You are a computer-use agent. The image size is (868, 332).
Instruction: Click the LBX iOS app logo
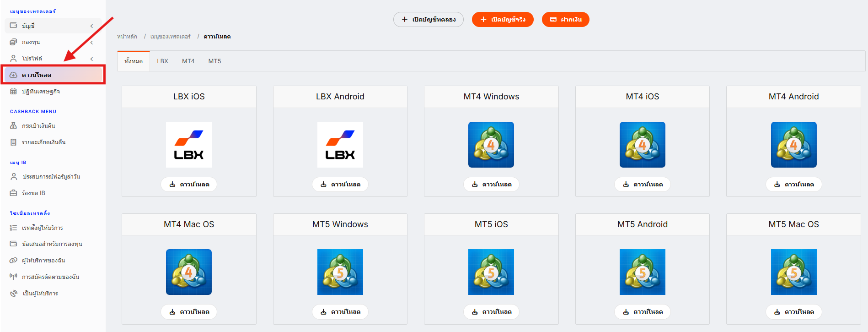(x=189, y=145)
